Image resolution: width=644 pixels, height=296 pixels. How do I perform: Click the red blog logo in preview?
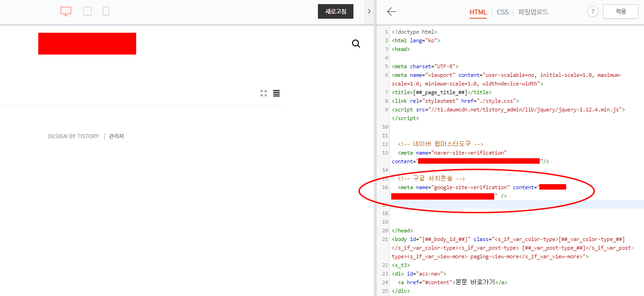[x=87, y=44]
